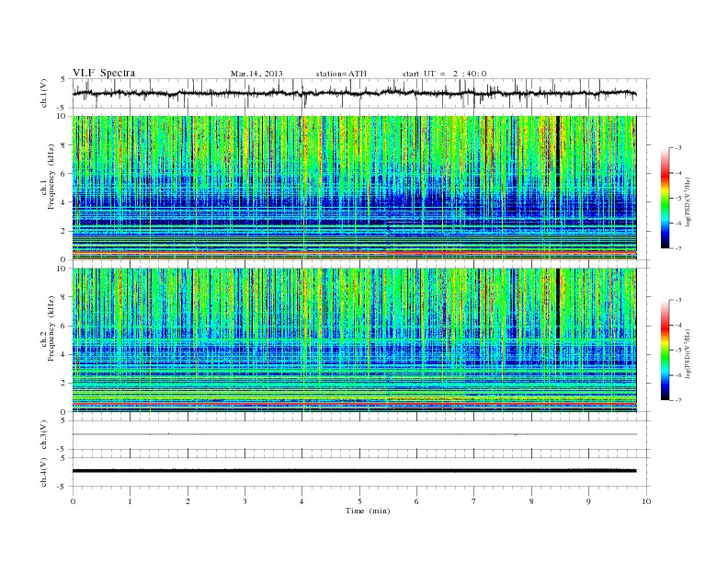Click the "Time (min)" x-axis label
728x563 pixels.
368,511
